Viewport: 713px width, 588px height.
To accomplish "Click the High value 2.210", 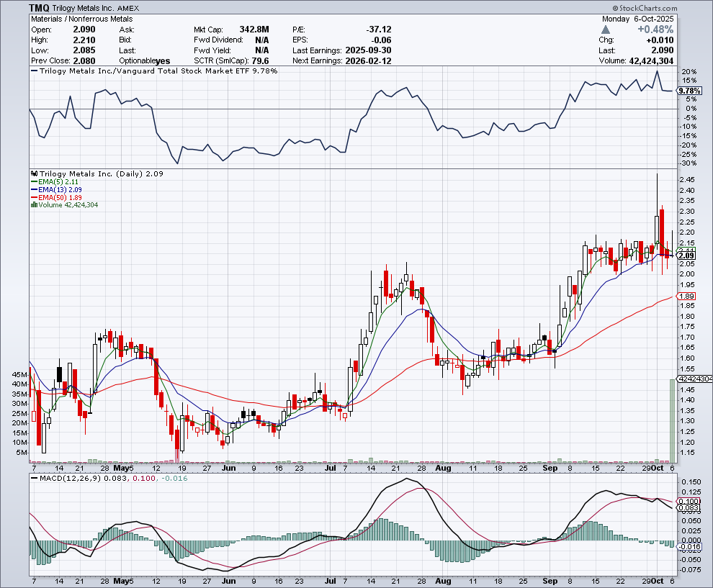I will 84,40.
